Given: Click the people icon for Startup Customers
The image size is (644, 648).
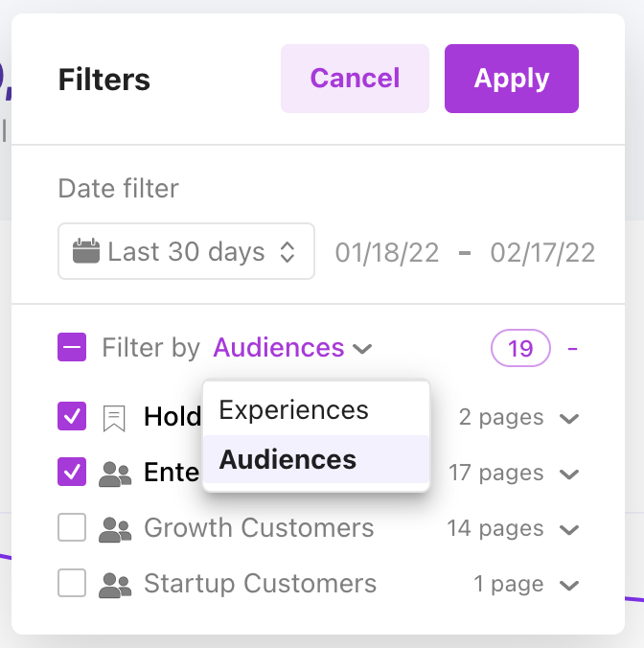Looking at the screenshot, I should (x=115, y=585).
